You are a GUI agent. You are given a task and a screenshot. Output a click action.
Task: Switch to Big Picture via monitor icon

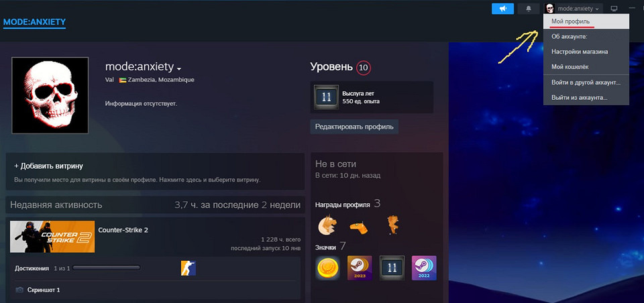pyautogui.click(x=613, y=9)
